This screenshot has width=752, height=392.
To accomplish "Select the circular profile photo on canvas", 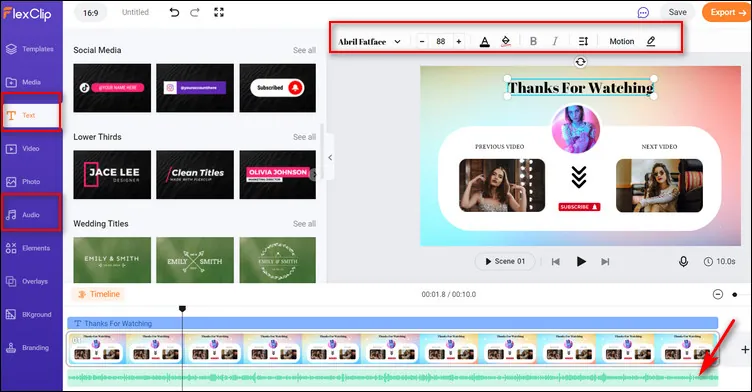I will (576, 129).
